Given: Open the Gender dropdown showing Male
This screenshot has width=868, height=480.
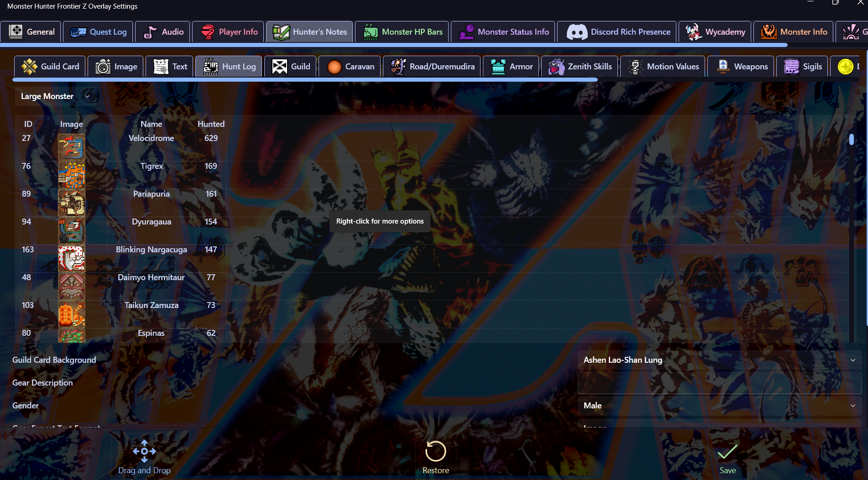Looking at the screenshot, I should pos(720,406).
